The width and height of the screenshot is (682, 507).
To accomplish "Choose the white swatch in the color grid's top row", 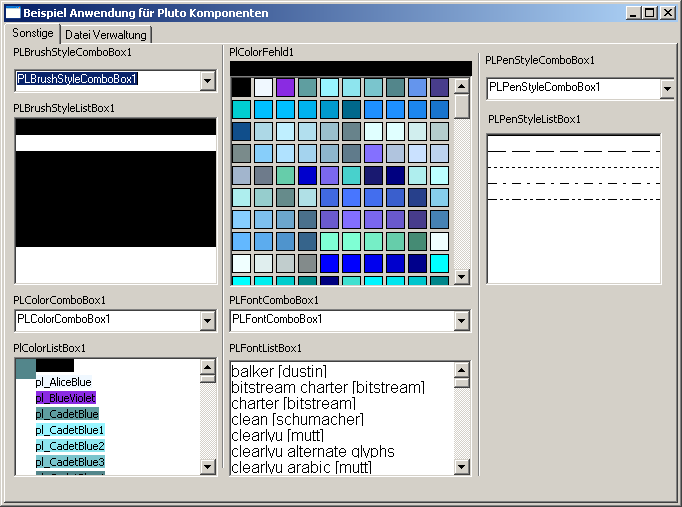I will (x=263, y=87).
